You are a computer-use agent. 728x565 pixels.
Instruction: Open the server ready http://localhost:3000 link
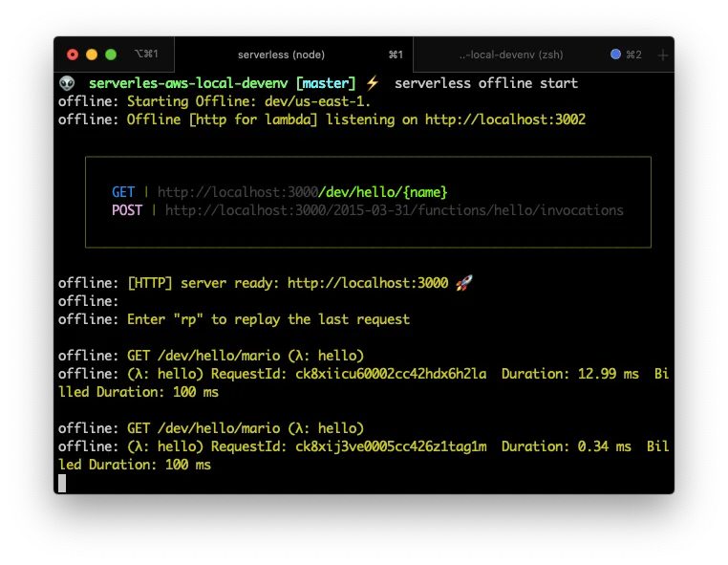tap(368, 283)
